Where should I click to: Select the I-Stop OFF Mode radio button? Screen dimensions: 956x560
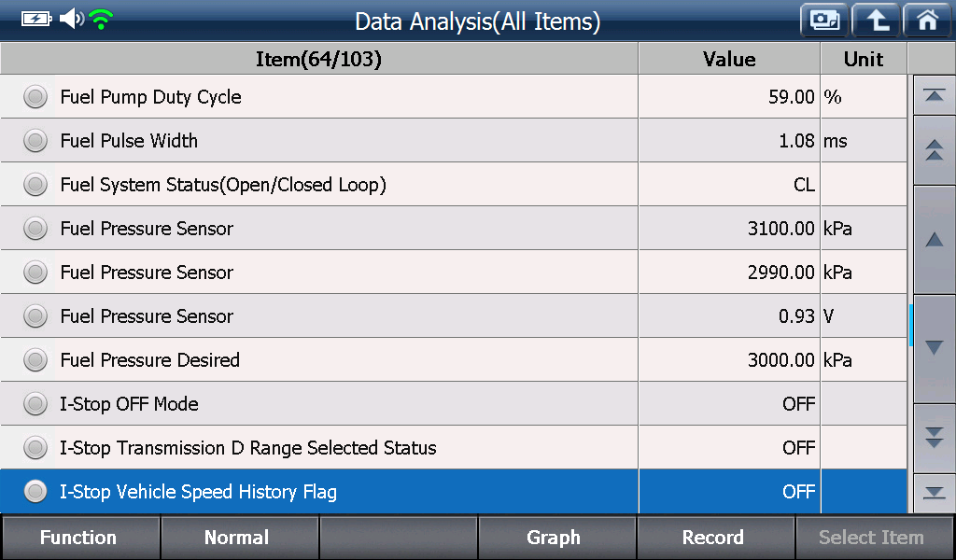pyautogui.click(x=35, y=404)
